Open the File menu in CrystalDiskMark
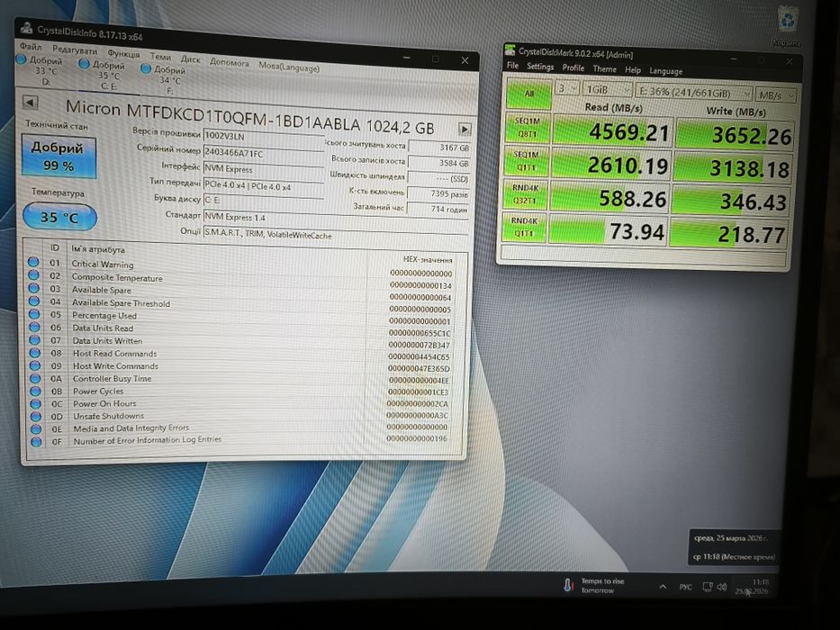This screenshot has height=630, width=840. pos(512,66)
